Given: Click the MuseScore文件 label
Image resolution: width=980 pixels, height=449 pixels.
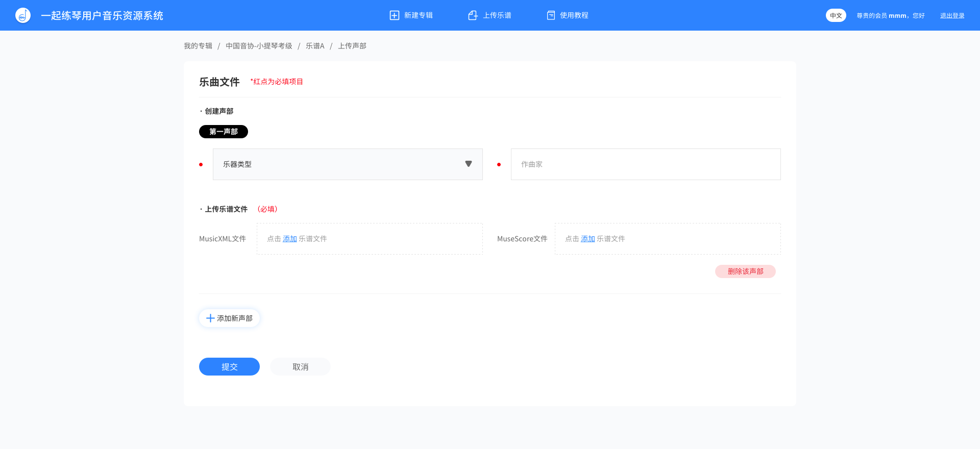Looking at the screenshot, I should click(522, 239).
